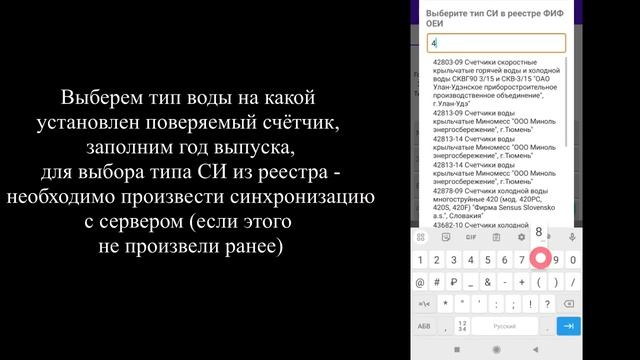Tap the opening parenthesis key
This screenshot has height=360, width=640.
[x=539, y=282]
